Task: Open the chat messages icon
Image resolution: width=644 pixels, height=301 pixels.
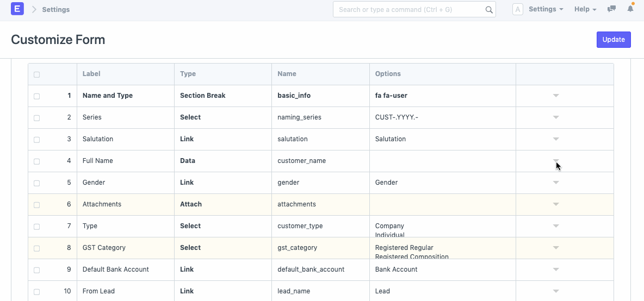Action: (x=611, y=9)
